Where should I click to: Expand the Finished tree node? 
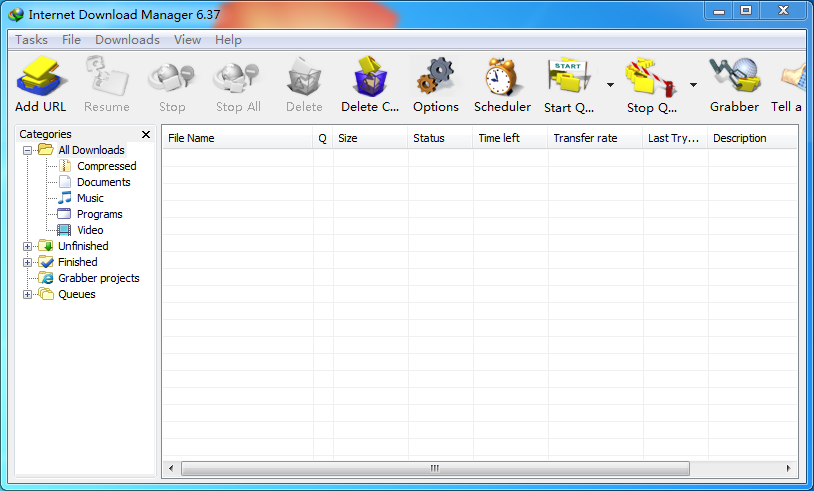tap(28, 263)
